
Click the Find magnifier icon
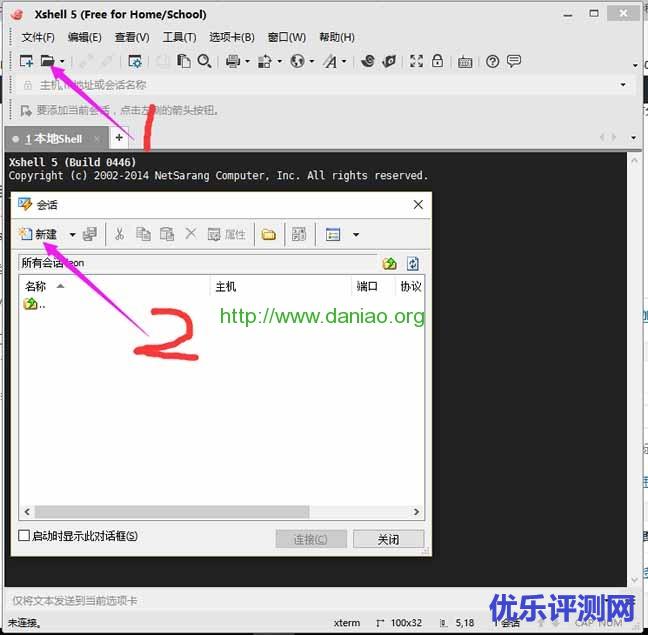(x=205, y=62)
